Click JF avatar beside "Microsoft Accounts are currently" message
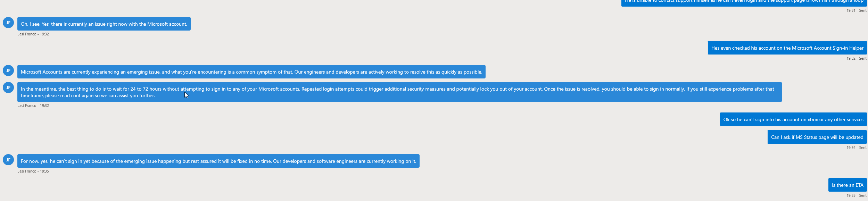This screenshot has width=868, height=201. 8,71
